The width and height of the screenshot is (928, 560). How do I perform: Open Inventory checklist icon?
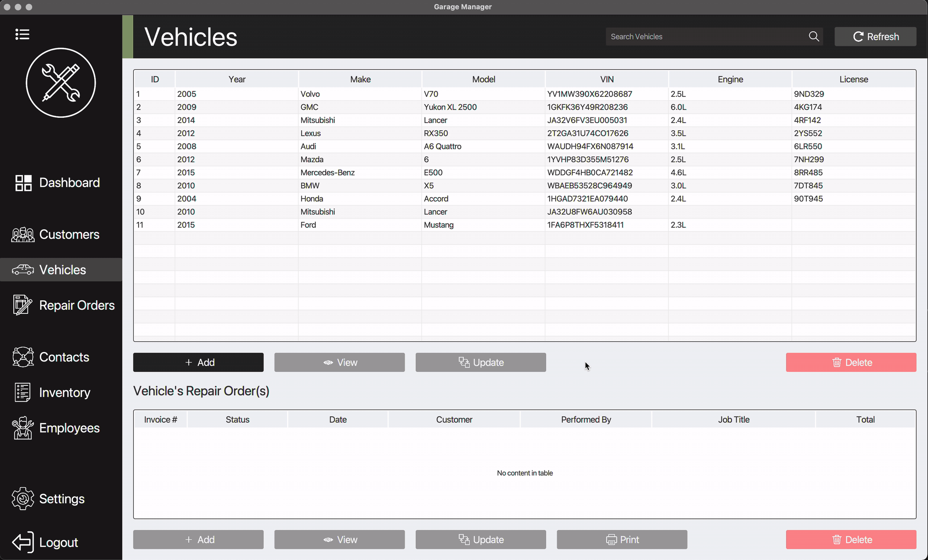[x=22, y=392]
